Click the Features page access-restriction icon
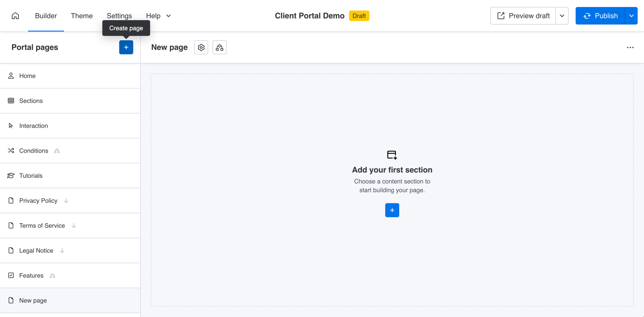 (x=52, y=276)
